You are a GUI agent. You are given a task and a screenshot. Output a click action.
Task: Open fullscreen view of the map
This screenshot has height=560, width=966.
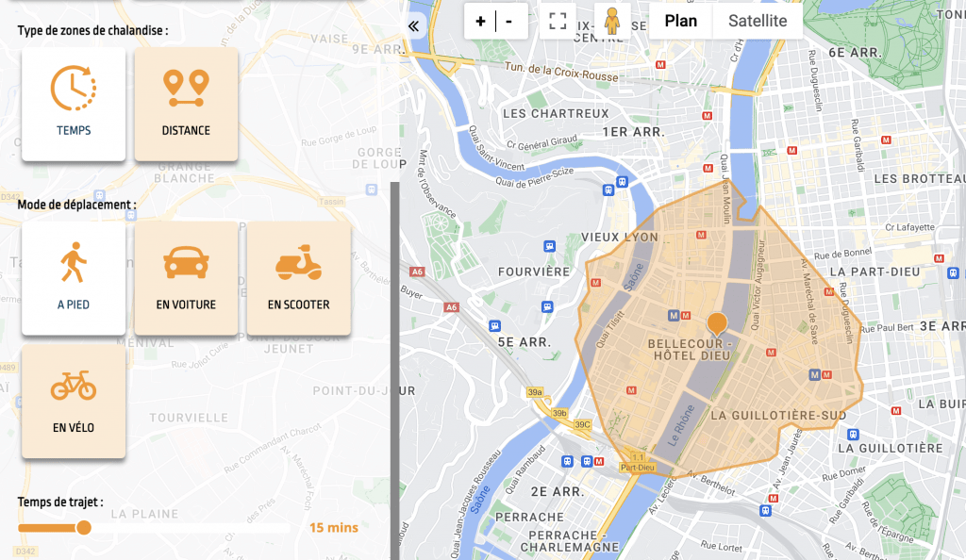tap(558, 20)
